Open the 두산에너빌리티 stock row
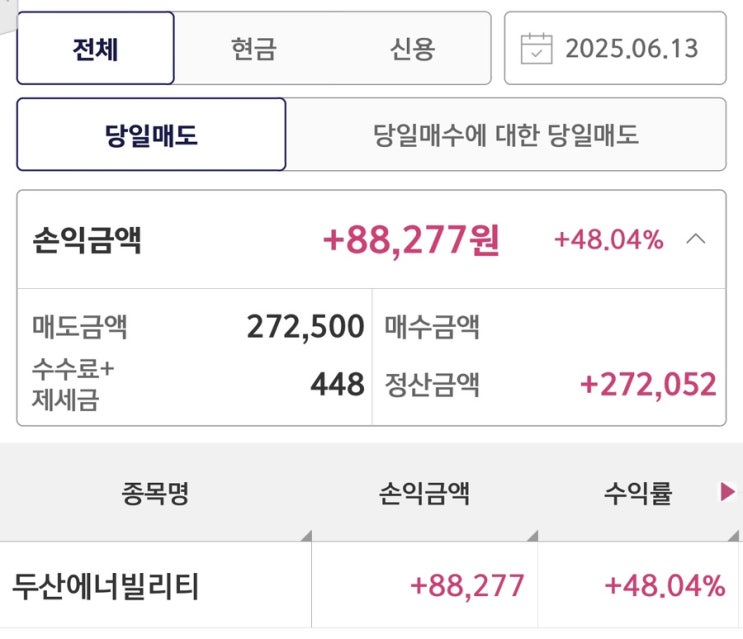 (106, 586)
